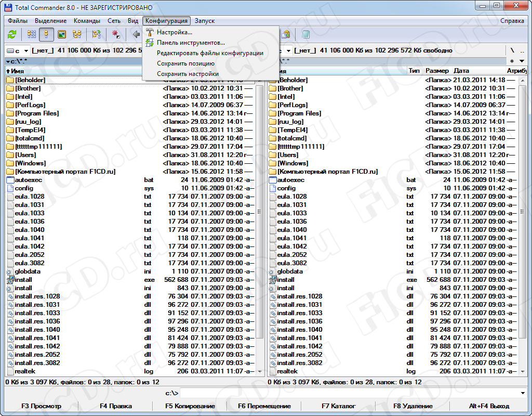This screenshot has width=532, height=416.
Task: Select eula.2052 in the right panel
Action: click(292, 255)
